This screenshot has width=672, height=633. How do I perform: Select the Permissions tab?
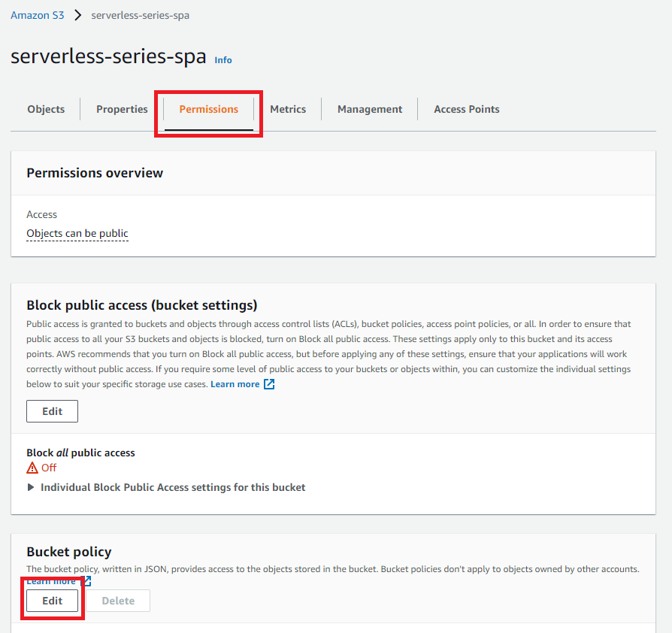pos(208,109)
